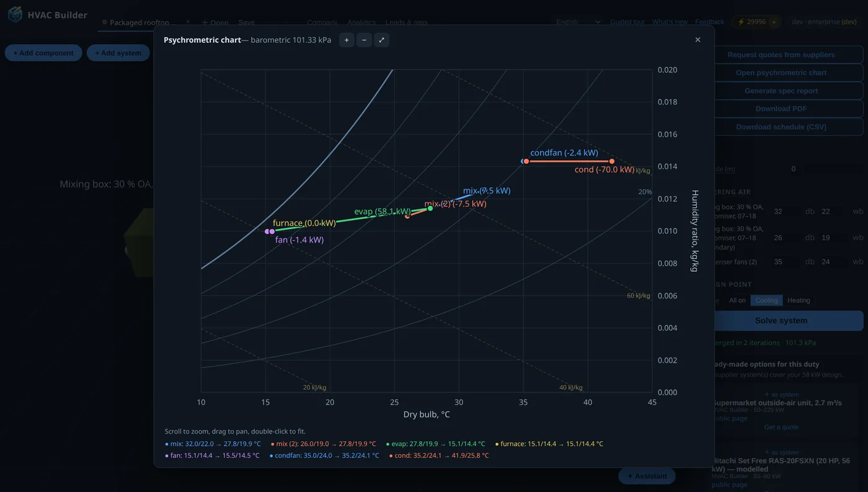Click the Add system button
The width and height of the screenshot is (868, 492).
(118, 53)
